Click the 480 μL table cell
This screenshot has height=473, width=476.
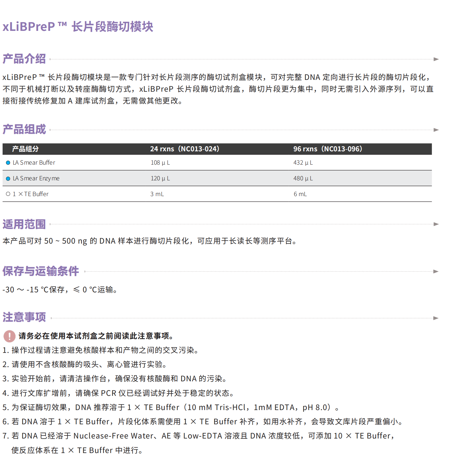[x=303, y=179]
